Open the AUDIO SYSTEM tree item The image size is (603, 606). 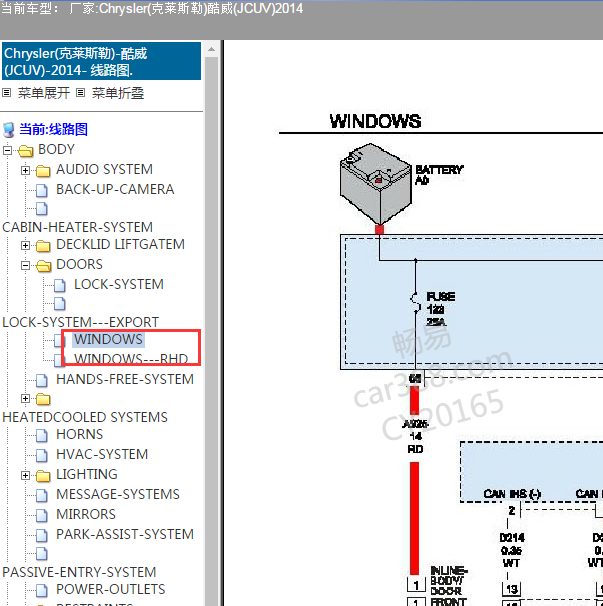104,169
